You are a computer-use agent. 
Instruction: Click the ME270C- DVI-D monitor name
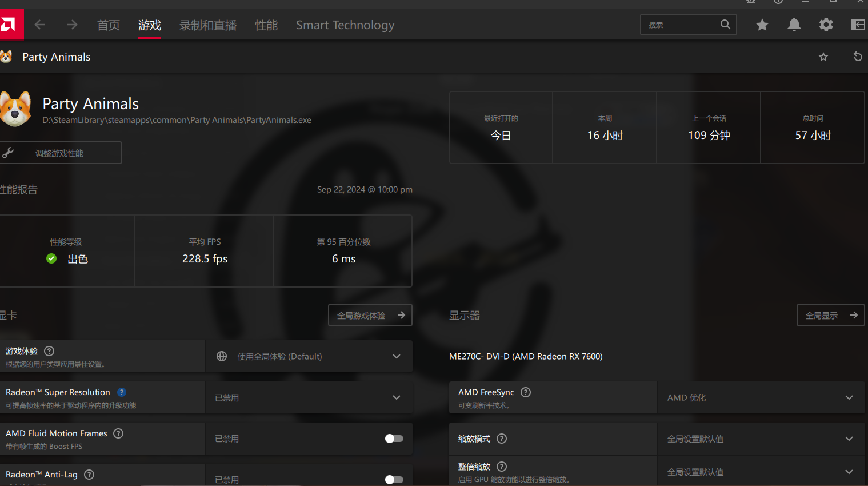tap(526, 356)
